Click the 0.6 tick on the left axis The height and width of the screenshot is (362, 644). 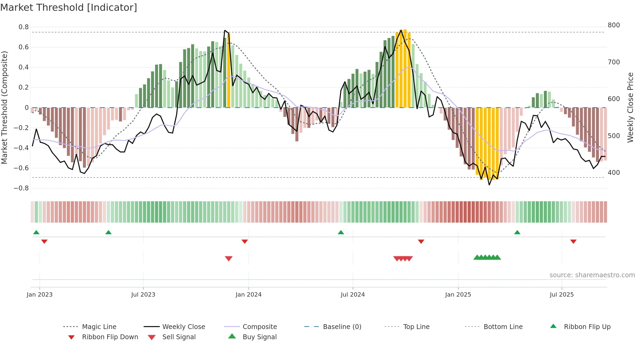[x=24, y=47]
